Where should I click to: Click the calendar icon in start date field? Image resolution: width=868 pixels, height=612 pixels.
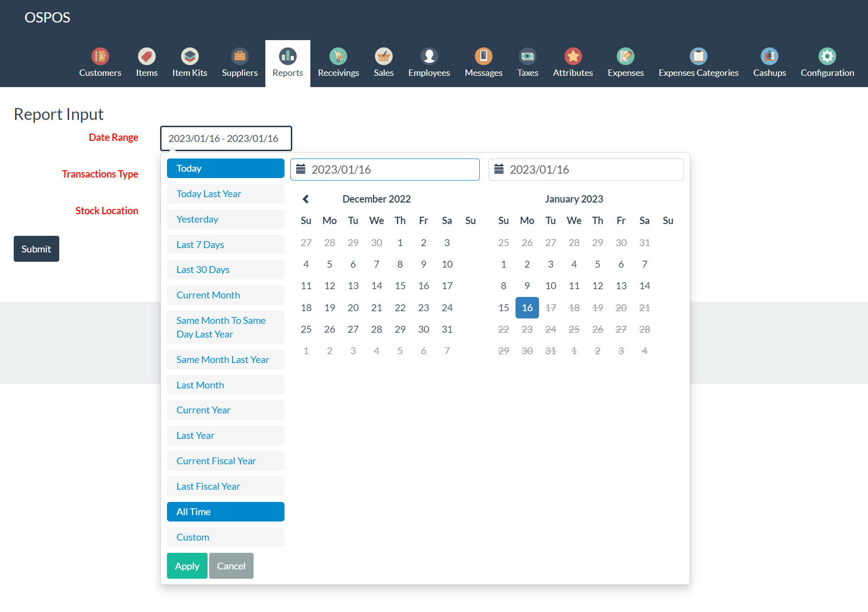pos(302,169)
